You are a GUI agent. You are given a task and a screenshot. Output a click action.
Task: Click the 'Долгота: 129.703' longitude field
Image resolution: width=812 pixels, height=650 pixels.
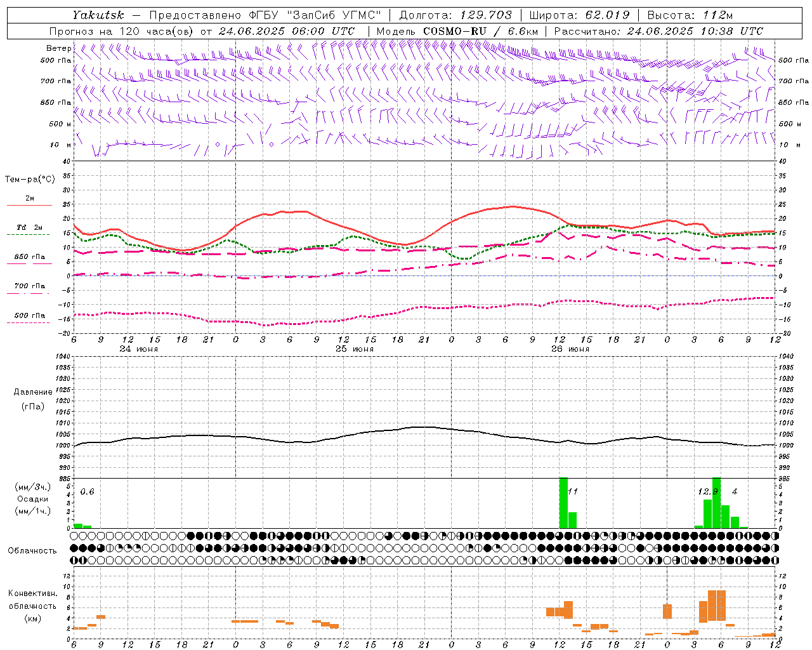point(455,15)
